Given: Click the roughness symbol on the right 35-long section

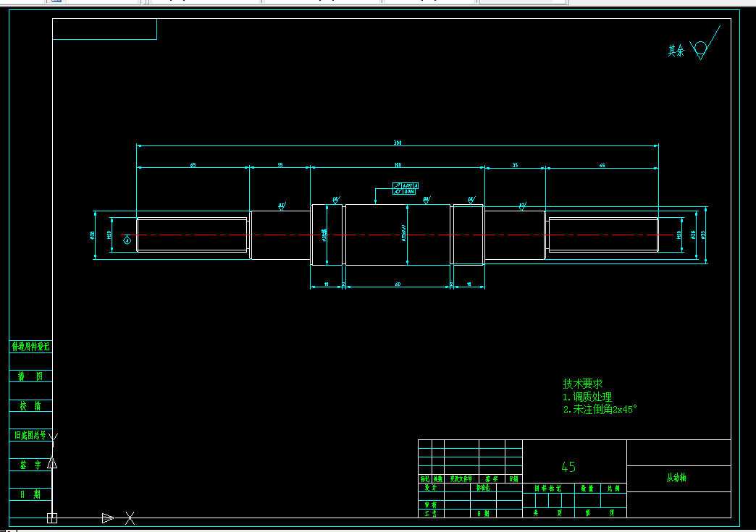Looking at the screenshot, I should [523, 206].
